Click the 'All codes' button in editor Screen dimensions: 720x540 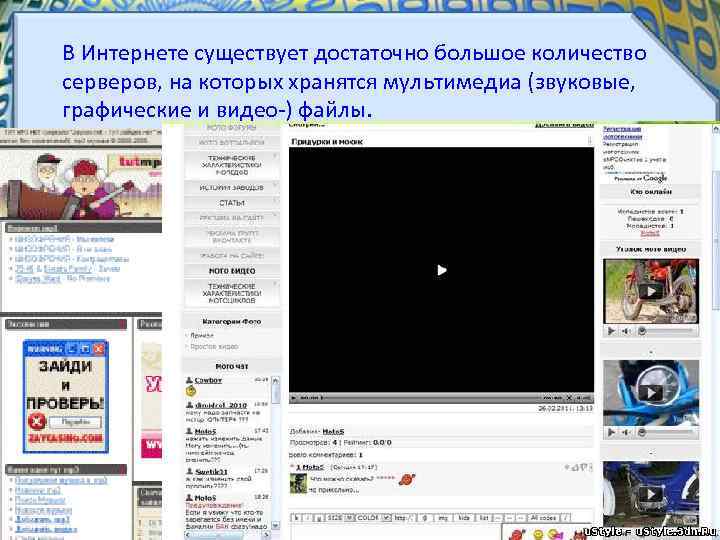(543, 518)
